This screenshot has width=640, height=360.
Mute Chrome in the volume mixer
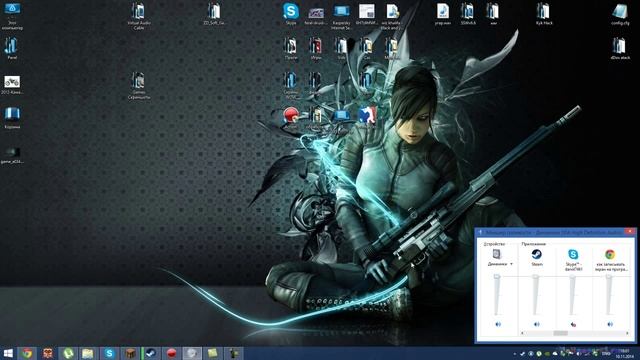click(610, 324)
